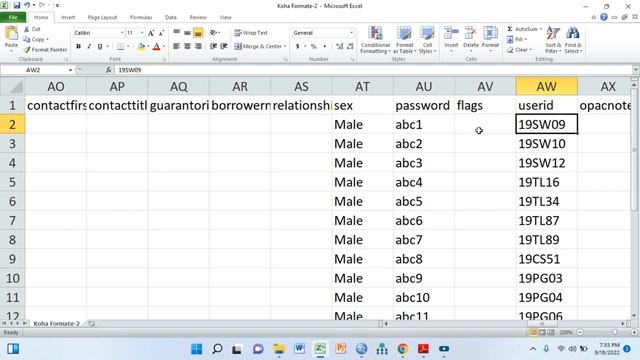Click Increase Font Size icon
640x360 pixels.
[151, 33]
